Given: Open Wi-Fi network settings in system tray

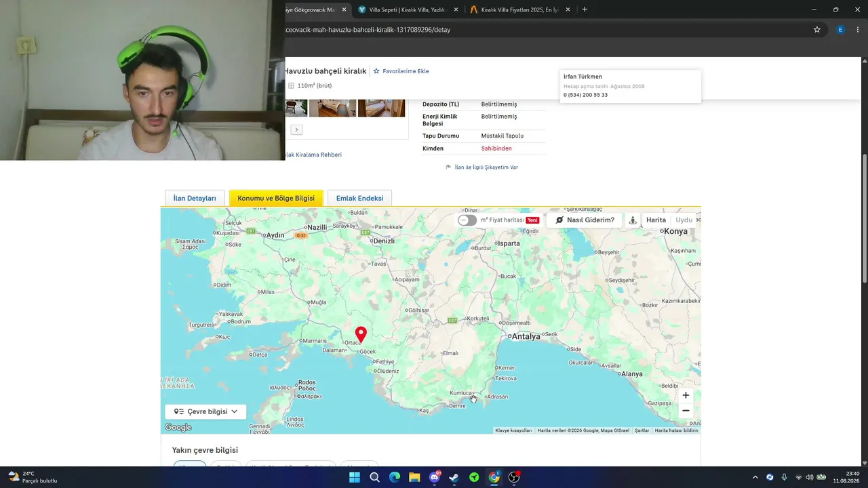Looking at the screenshot, I should pyautogui.click(x=798, y=477).
